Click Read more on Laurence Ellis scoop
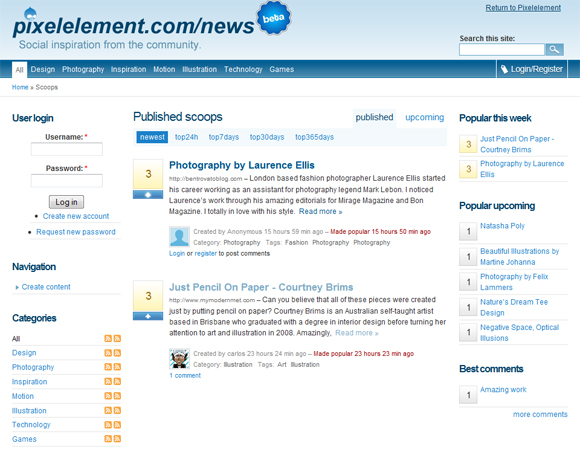This screenshot has width=580, height=452. point(320,212)
